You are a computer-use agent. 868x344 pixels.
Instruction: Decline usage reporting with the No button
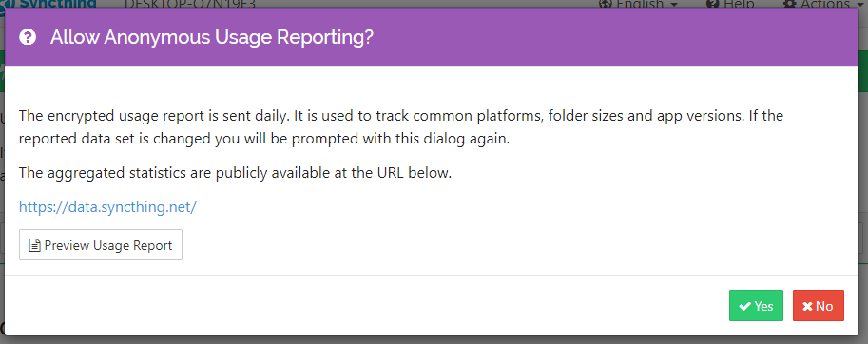[x=819, y=305]
